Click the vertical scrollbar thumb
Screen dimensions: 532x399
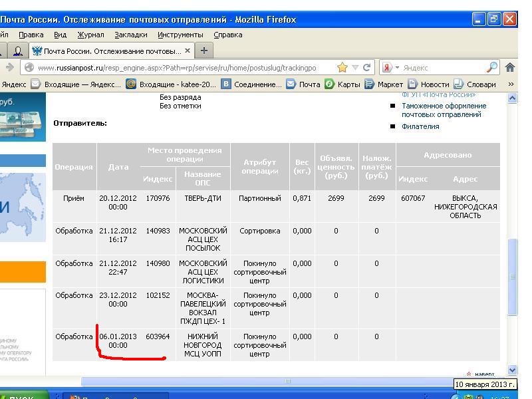point(512,277)
